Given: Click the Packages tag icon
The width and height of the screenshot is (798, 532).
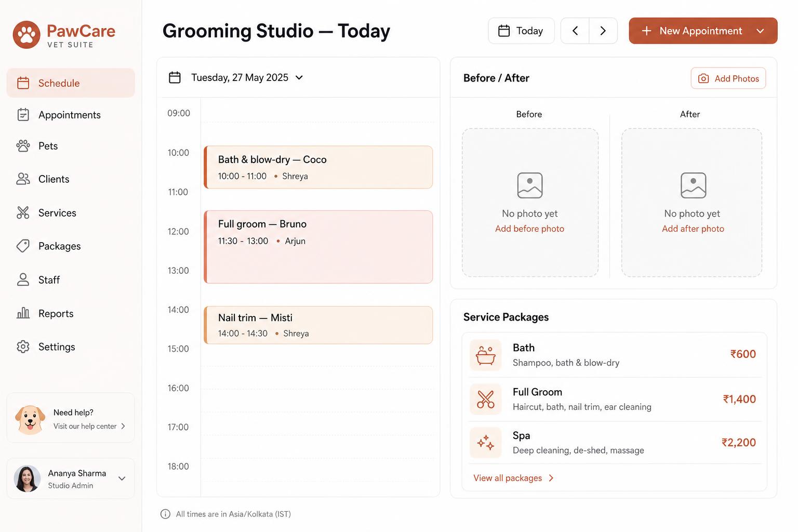Looking at the screenshot, I should point(23,246).
